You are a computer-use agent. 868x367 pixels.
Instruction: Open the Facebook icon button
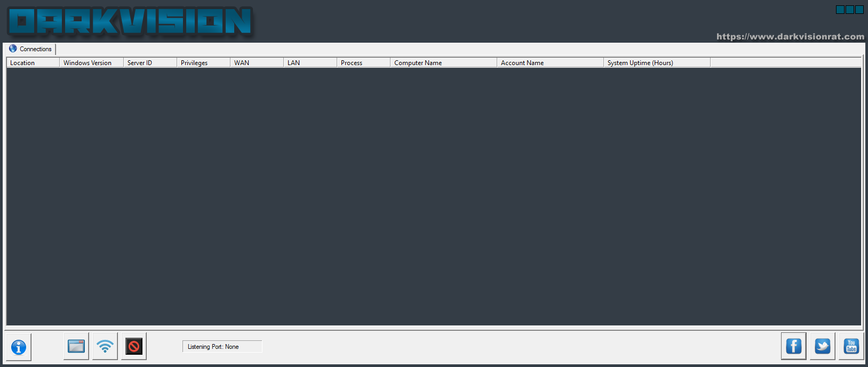pyautogui.click(x=794, y=346)
